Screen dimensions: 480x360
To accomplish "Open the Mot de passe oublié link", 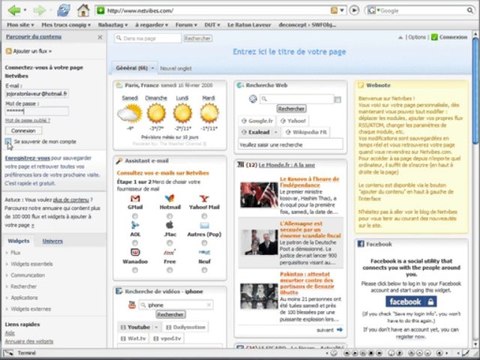I will [x=28, y=120].
